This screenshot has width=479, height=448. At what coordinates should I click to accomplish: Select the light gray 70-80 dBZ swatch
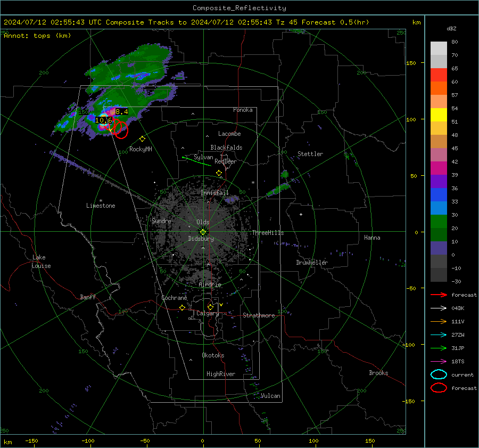point(439,48)
